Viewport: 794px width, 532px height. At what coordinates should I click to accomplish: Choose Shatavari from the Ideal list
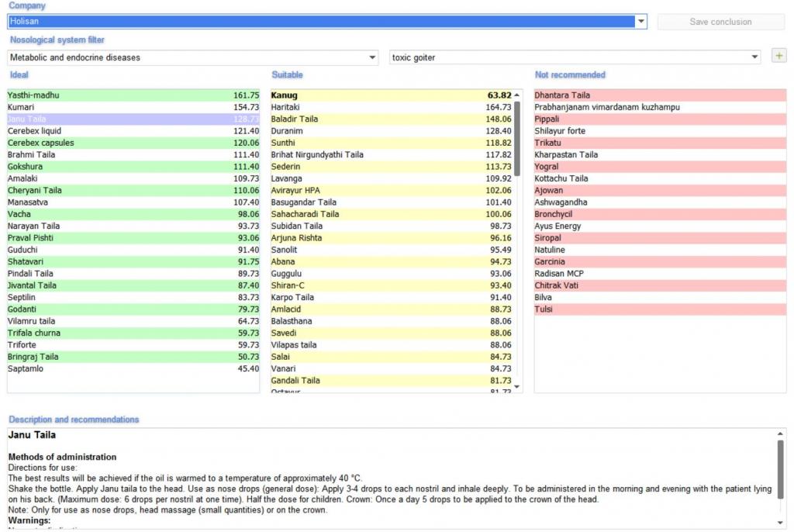(x=133, y=262)
